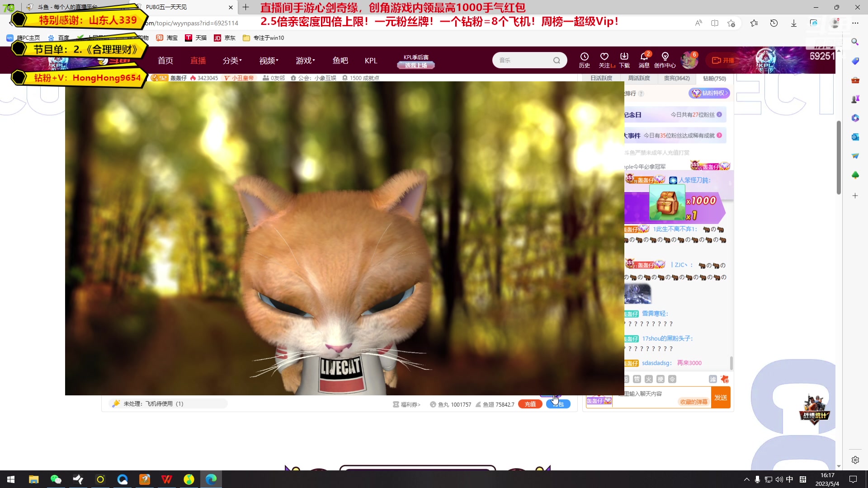The height and width of the screenshot is (488, 868).
Task: Open the 淘宝 bookmark
Action: click(x=167, y=38)
